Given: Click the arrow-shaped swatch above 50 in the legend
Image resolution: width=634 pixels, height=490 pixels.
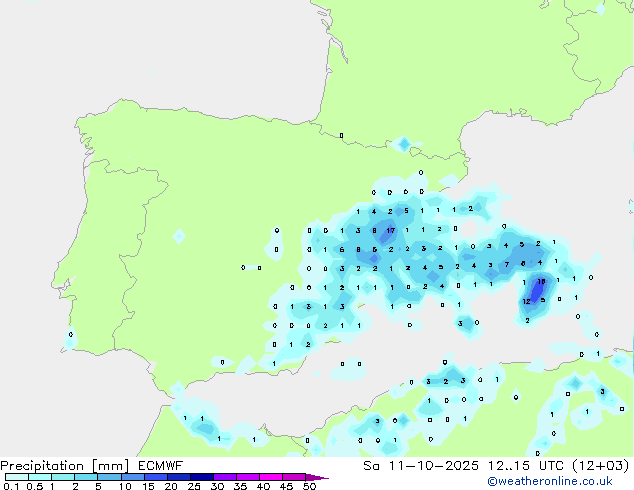Looking at the screenshot, I should coord(316,477).
